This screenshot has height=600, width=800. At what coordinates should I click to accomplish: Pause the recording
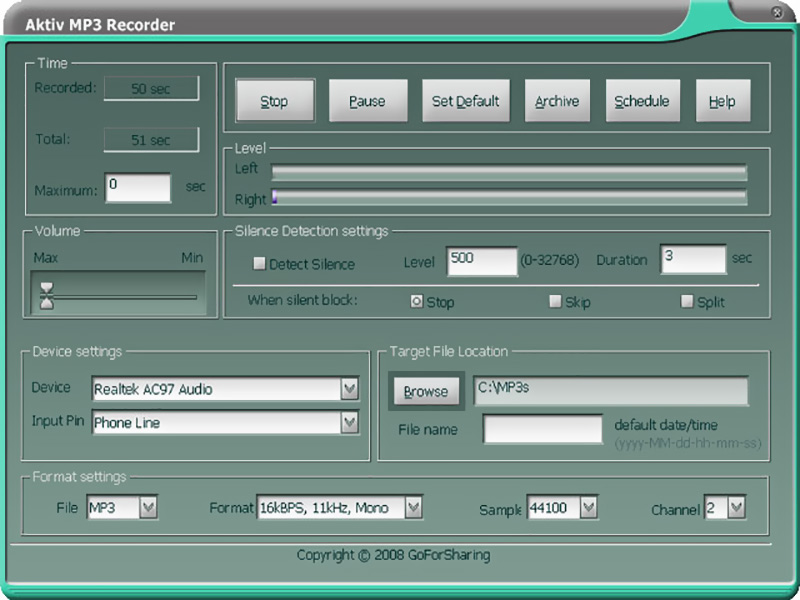(x=369, y=100)
